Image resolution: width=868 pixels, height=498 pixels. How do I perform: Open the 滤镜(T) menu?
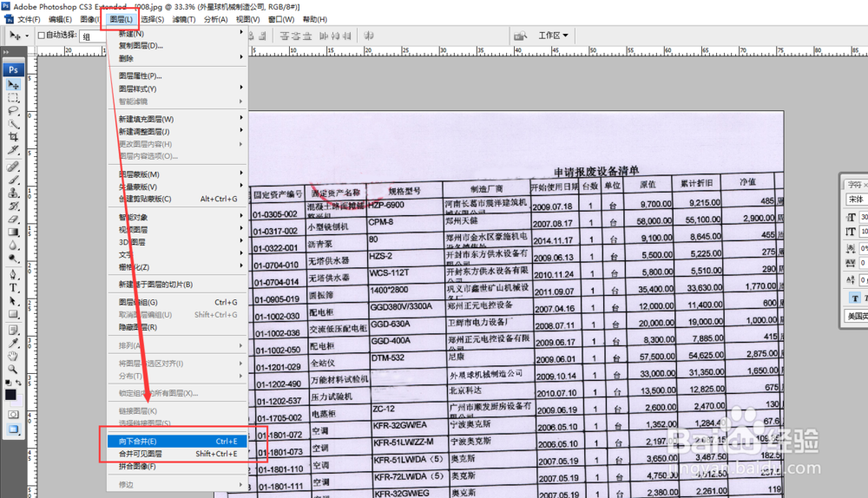click(x=184, y=19)
